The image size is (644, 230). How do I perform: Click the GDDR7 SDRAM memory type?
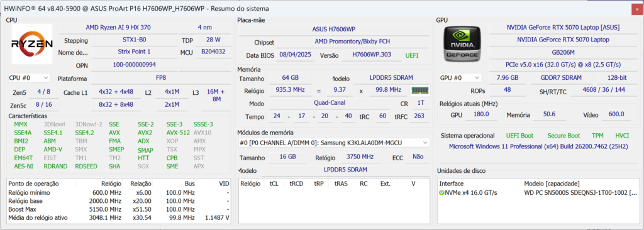tap(561, 78)
